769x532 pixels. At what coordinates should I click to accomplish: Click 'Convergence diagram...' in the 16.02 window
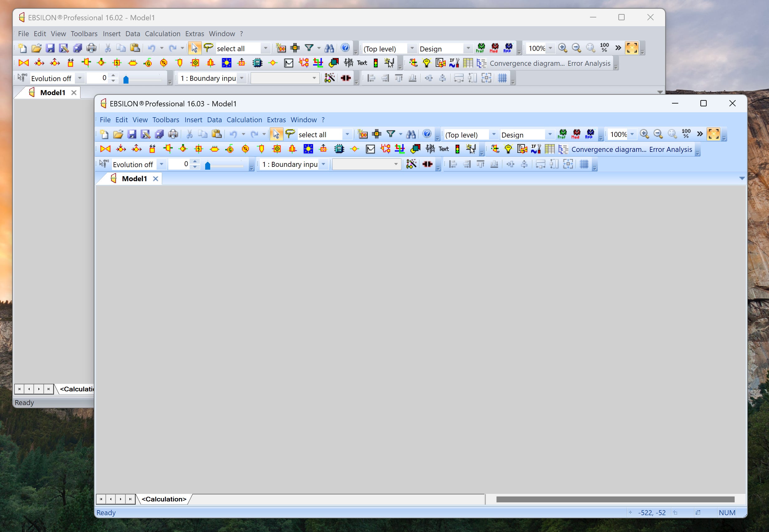pyautogui.click(x=527, y=63)
